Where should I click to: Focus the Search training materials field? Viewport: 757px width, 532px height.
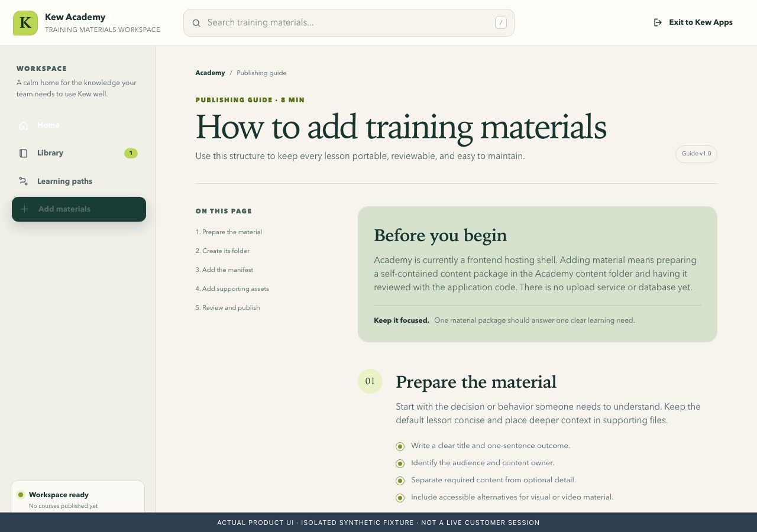[349, 23]
